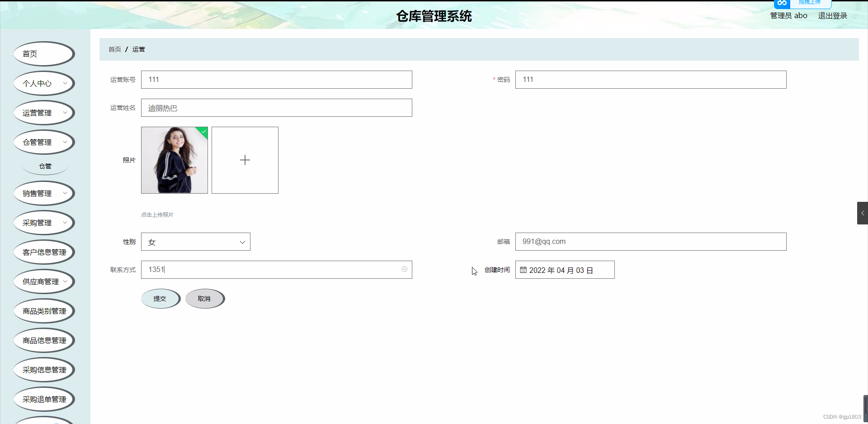Click the 提交 submit button
The height and width of the screenshot is (424, 868).
160,299
